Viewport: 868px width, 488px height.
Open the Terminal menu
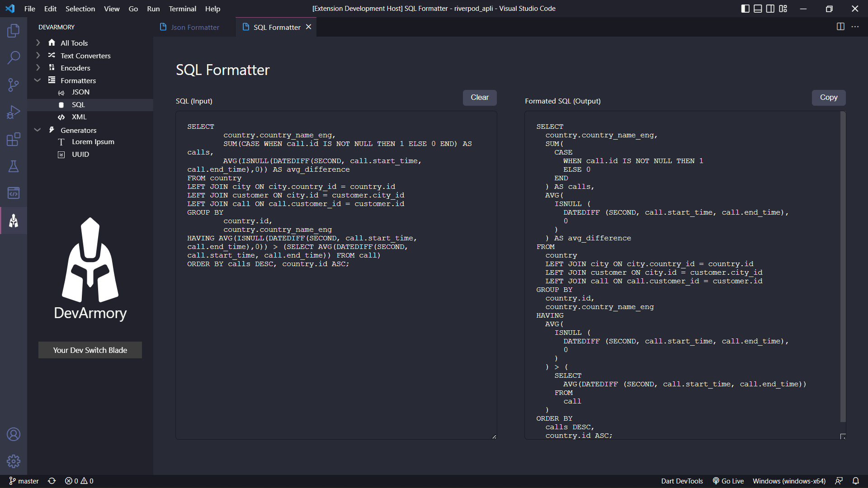(182, 9)
